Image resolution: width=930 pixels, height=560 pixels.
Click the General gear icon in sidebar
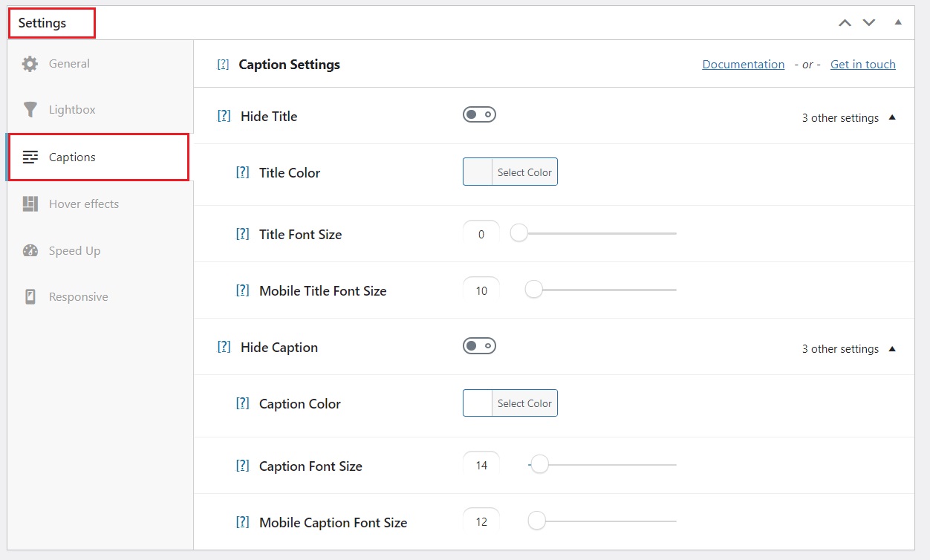[30, 64]
